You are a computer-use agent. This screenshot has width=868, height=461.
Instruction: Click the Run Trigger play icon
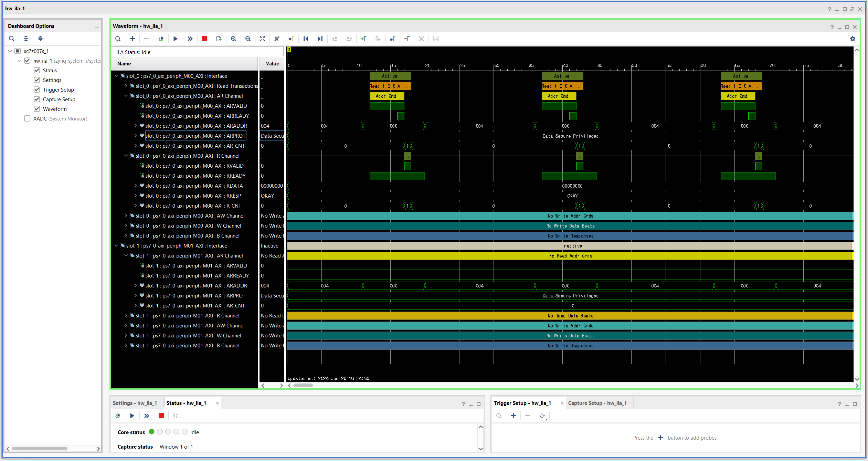pyautogui.click(x=176, y=39)
